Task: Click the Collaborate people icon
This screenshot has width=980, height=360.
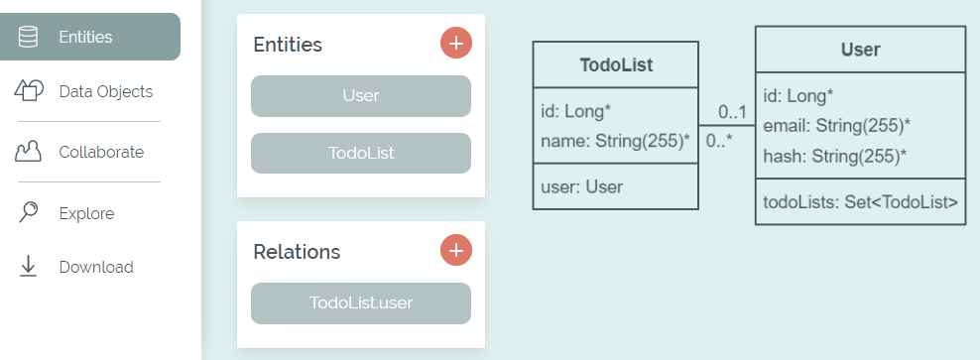Action: pos(28,152)
